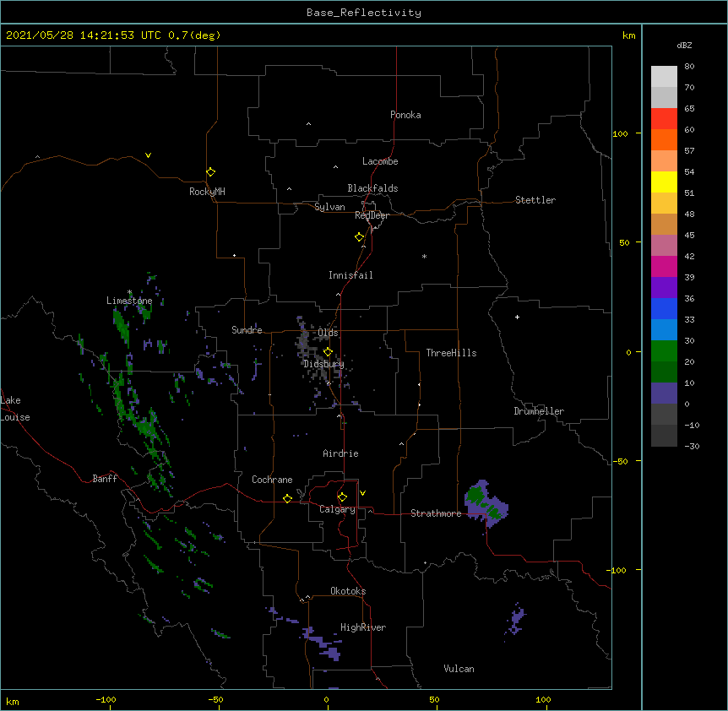Click the yellow diamond marker above Calgary
This screenshot has height=711, width=728.
pyautogui.click(x=342, y=497)
